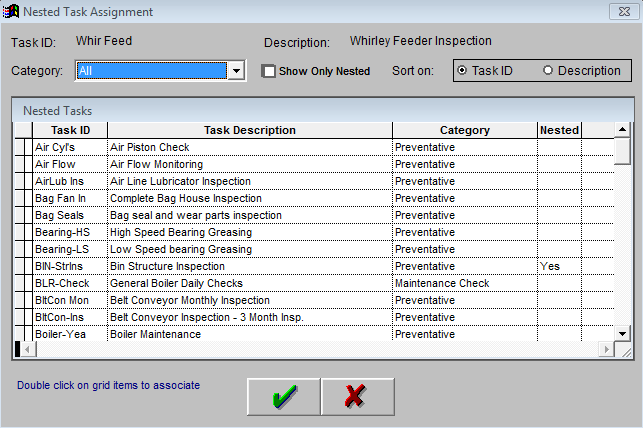This screenshot has height=428, width=643.
Task: Click the Task Description column header
Action: tap(250, 130)
